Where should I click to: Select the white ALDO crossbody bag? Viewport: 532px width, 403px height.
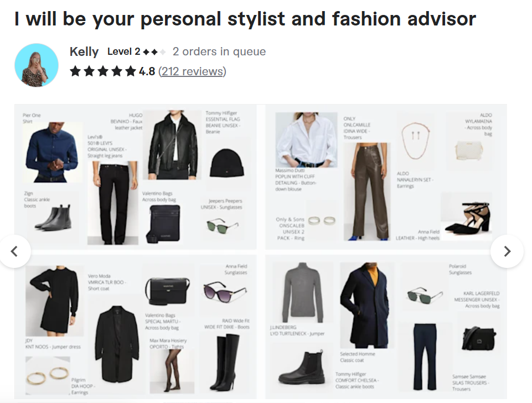[x=469, y=150]
